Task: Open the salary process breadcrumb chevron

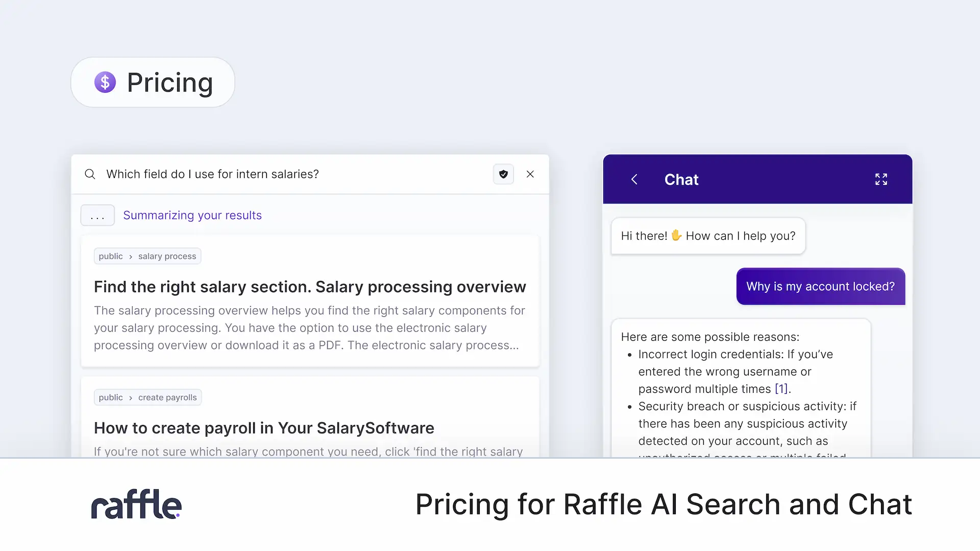Action: click(x=131, y=256)
